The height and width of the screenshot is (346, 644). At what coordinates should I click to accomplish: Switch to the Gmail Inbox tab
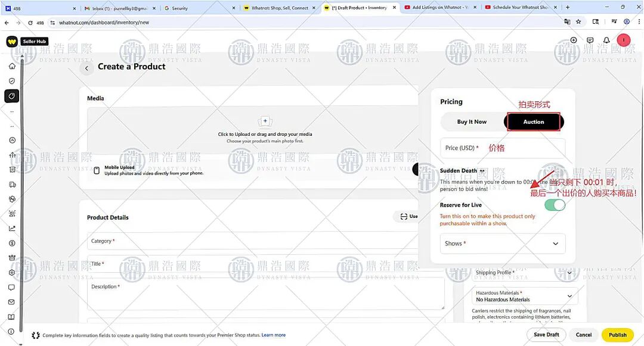point(119,8)
